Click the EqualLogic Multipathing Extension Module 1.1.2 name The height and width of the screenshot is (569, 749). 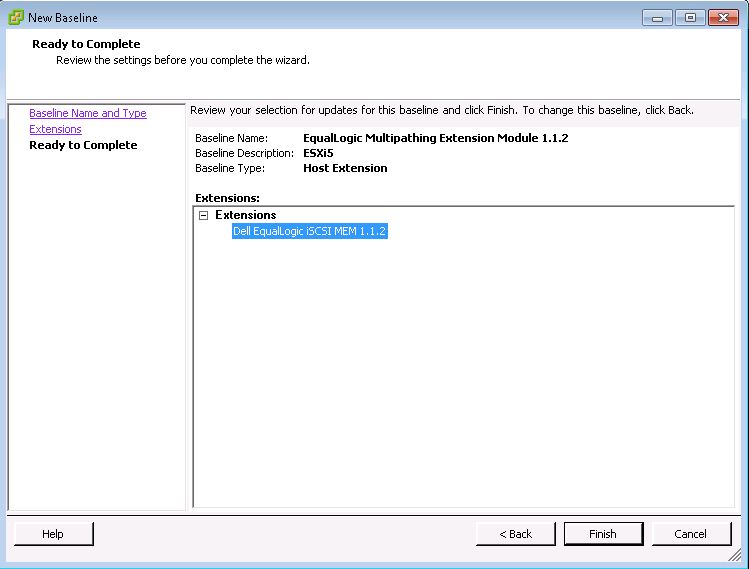pyautogui.click(x=436, y=138)
